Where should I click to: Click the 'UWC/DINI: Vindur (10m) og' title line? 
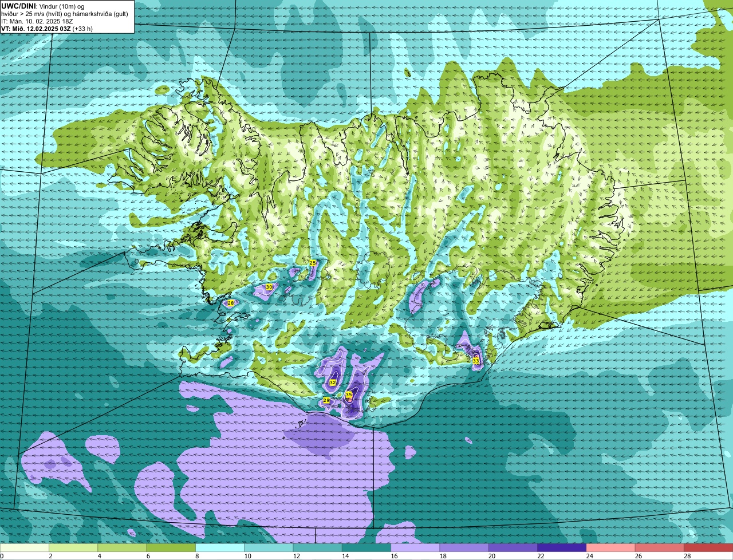(43, 6)
